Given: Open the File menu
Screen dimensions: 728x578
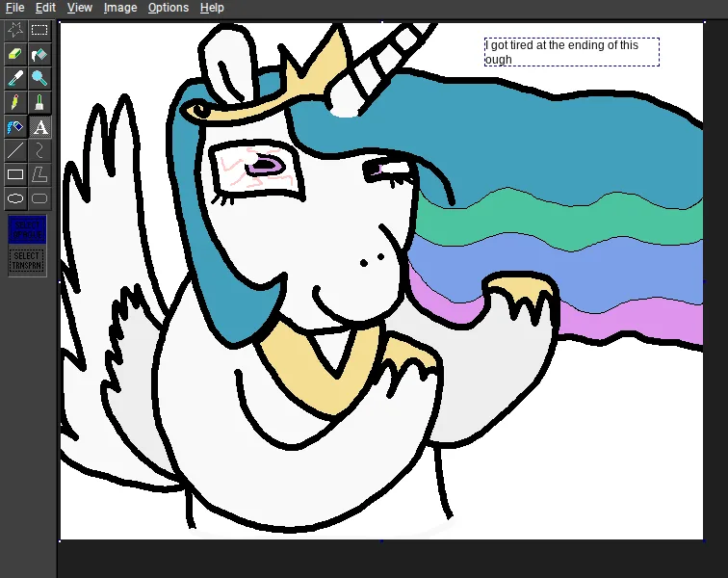Looking at the screenshot, I should pyautogui.click(x=14, y=8).
